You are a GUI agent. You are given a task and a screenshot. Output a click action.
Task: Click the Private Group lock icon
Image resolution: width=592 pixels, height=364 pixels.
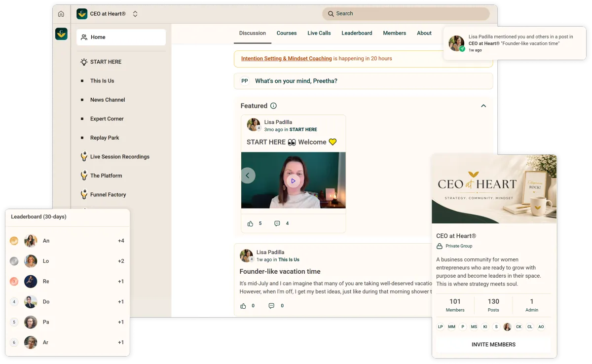[x=440, y=246]
